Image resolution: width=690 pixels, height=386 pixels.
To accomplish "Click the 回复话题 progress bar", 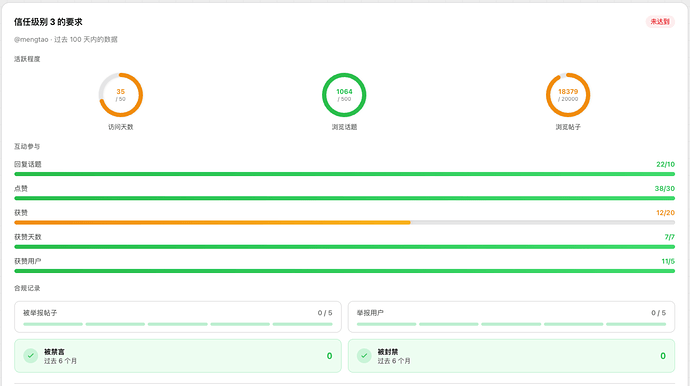I will tap(344, 174).
